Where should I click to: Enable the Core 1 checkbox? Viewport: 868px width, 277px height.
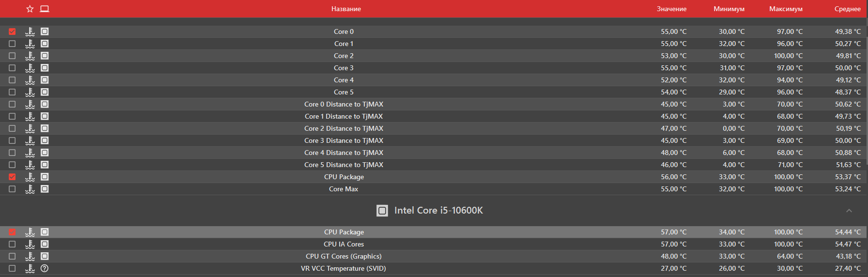point(12,44)
